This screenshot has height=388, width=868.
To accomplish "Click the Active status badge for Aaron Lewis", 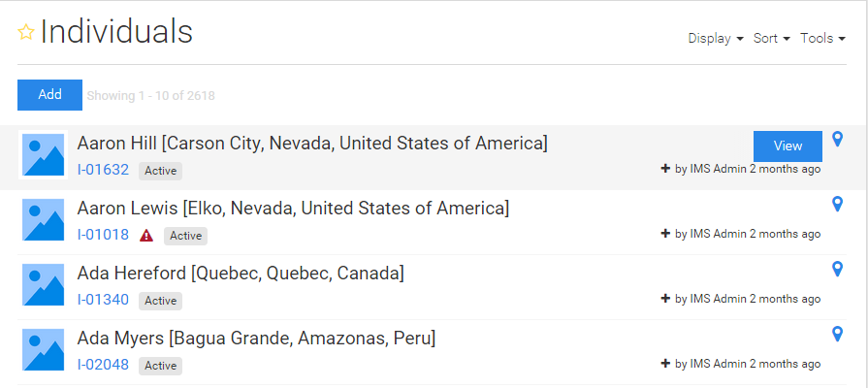I will (x=185, y=236).
